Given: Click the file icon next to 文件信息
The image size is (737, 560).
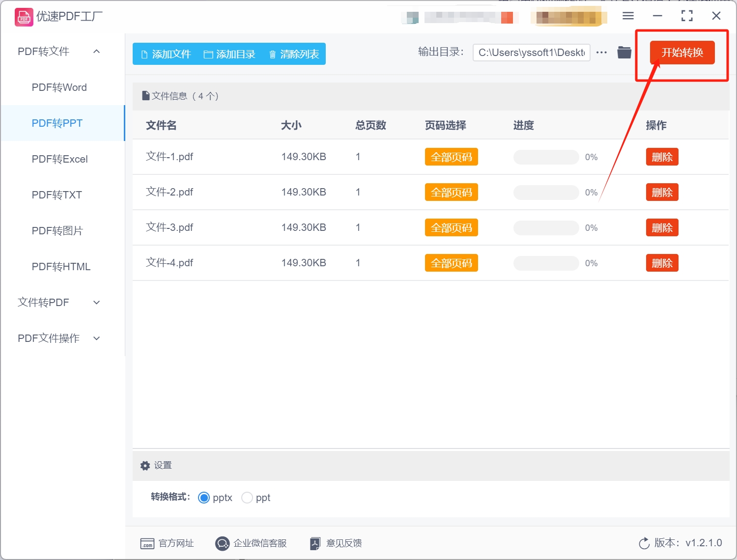Looking at the screenshot, I should [x=145, y=96].
